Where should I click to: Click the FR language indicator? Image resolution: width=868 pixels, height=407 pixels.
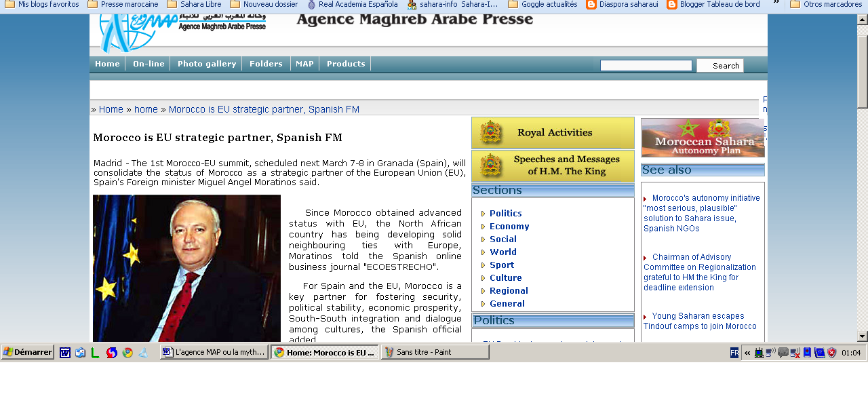pos(734,353)
